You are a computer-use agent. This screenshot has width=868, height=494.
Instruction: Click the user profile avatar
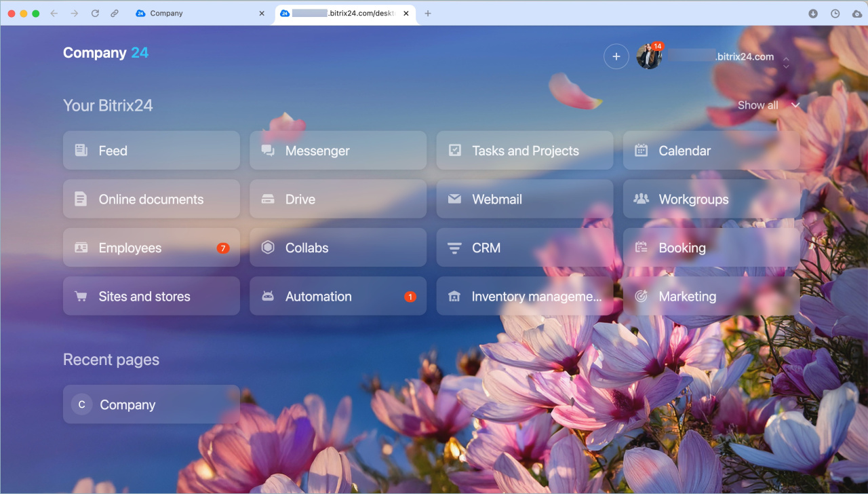[648, 57]
